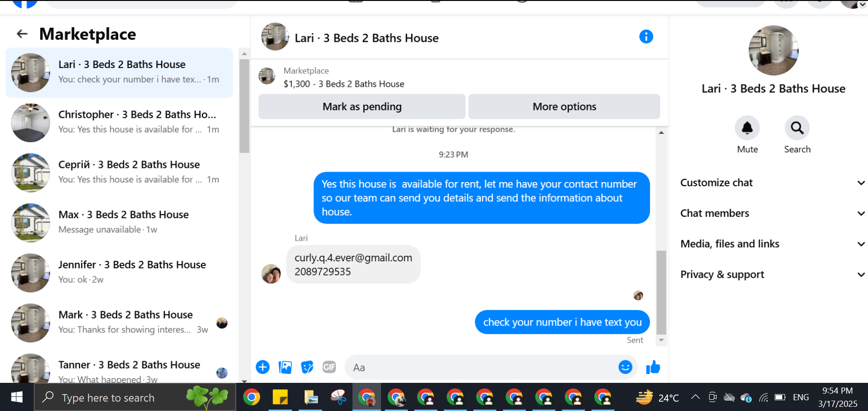Open the Lari conversation in the list

(119, 73)
